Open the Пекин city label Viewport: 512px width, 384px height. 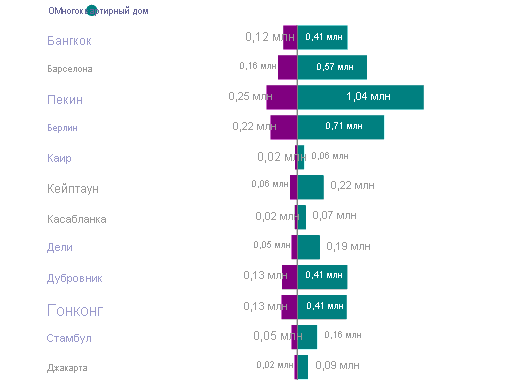point(65,100)
